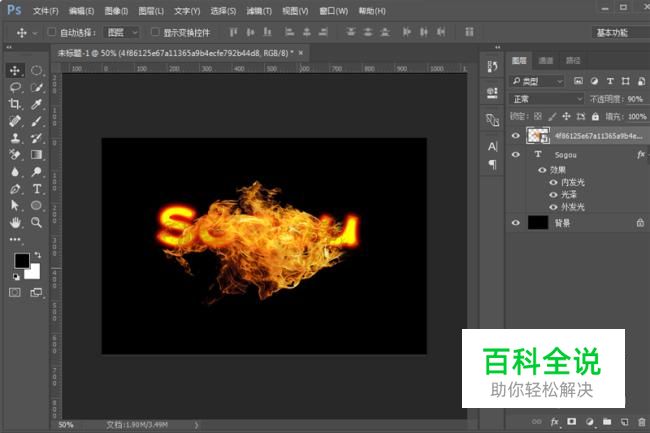Select the Brush tool
Screen dimensions: 650x433
click(x=36, y=121)
